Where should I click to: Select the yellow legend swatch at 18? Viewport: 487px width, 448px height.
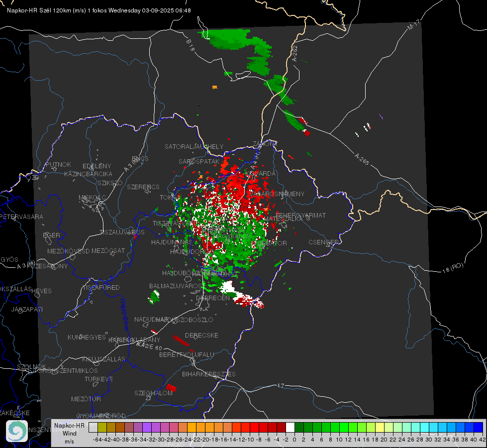click(380, 427)
